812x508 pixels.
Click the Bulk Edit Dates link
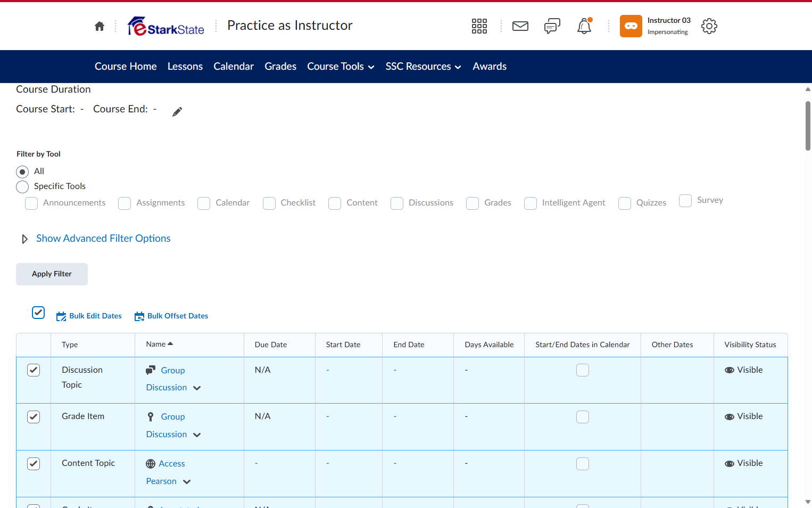coord(95,316)
